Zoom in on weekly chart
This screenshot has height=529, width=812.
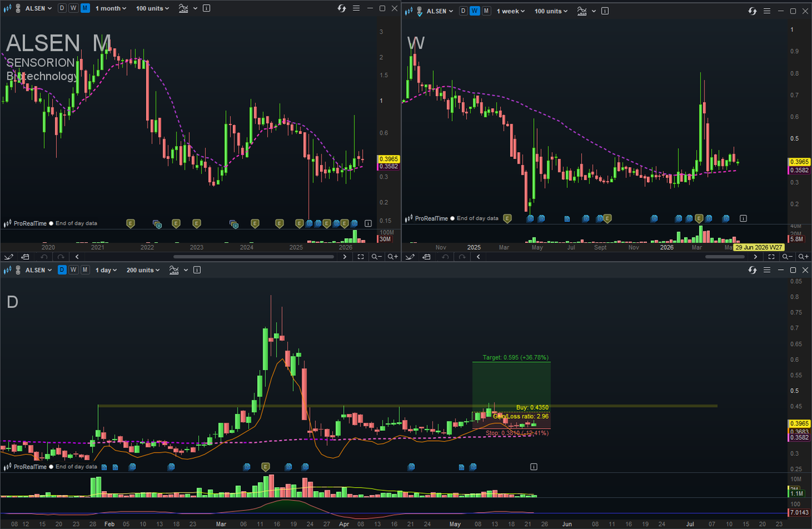point(804,256)
